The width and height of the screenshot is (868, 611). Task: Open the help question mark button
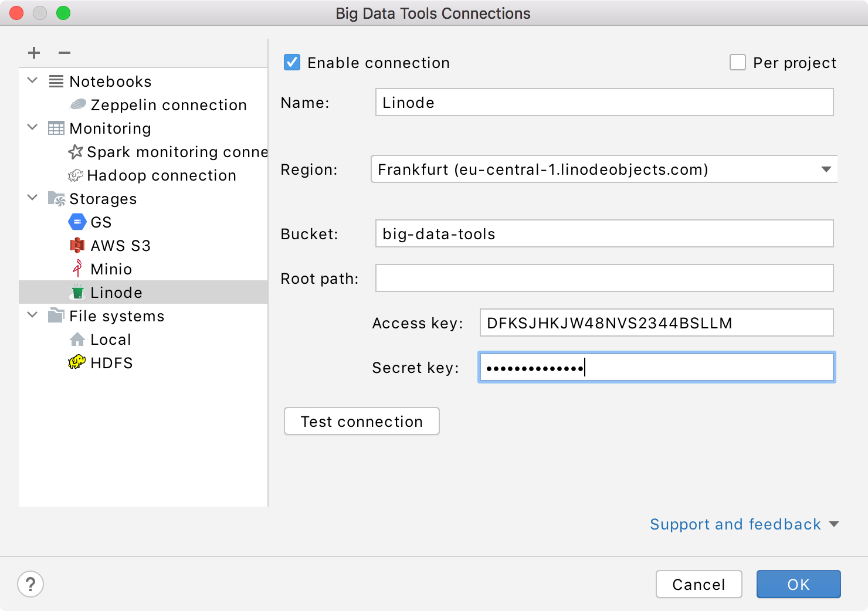[x=30, y=584]
